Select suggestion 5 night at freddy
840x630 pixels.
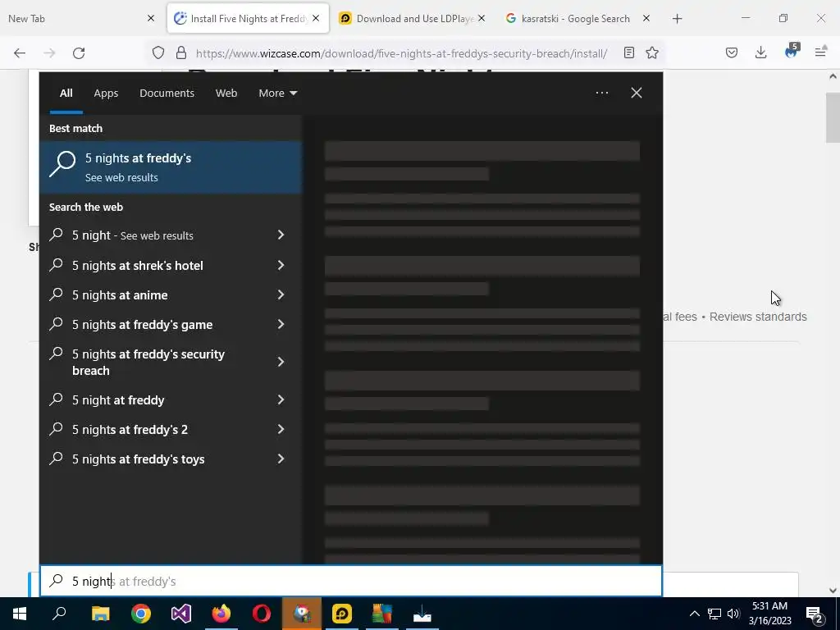point(118,400)
